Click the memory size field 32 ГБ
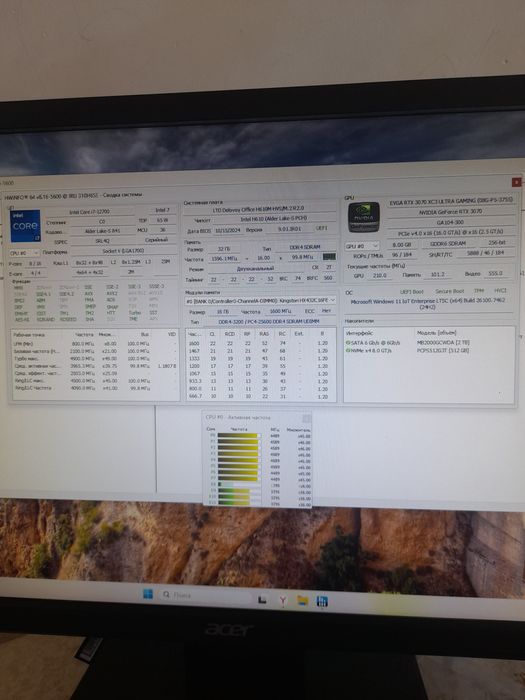Viewport: 525px width, 700px height. click(224, 249)
